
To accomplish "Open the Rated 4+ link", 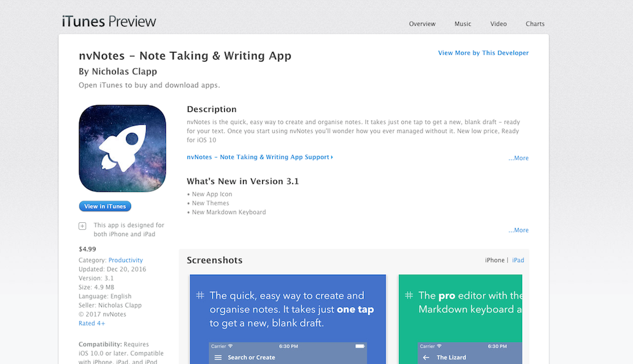I will (92, 323).
